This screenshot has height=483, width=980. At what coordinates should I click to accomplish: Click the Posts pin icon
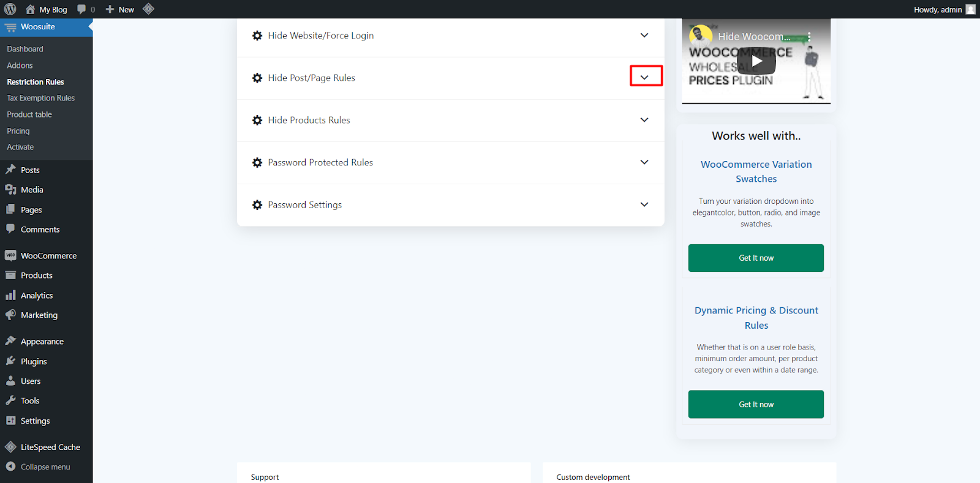point(10,170)
